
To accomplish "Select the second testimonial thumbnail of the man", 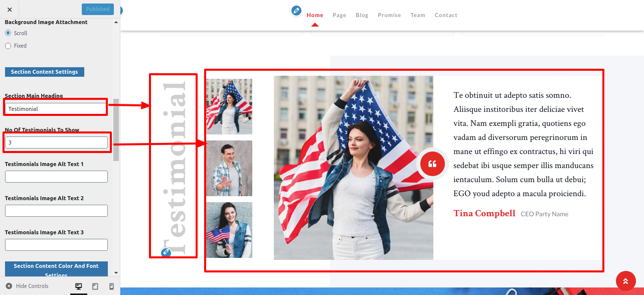I will tap(229, 168).
